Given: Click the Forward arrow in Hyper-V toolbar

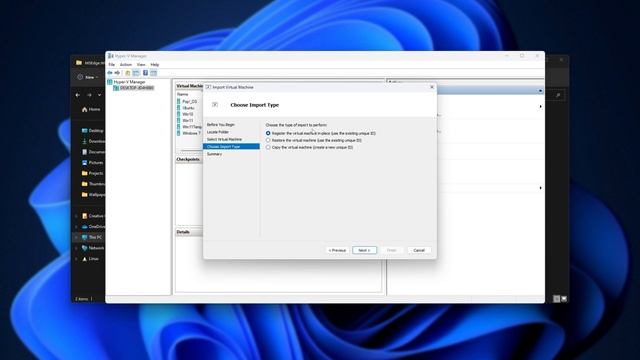Looking at the screenshot, I should click(x=117, y=73).
